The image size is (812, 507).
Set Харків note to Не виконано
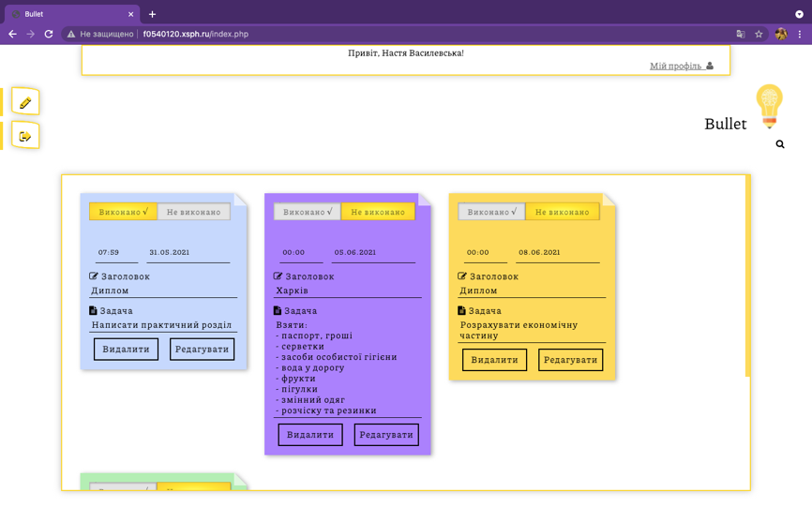pyautogui.click(x=378, y=212)
